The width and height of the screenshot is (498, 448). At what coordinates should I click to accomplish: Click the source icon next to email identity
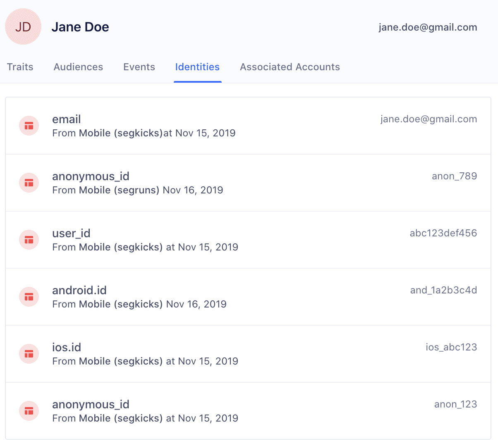[x=29, y=125]
